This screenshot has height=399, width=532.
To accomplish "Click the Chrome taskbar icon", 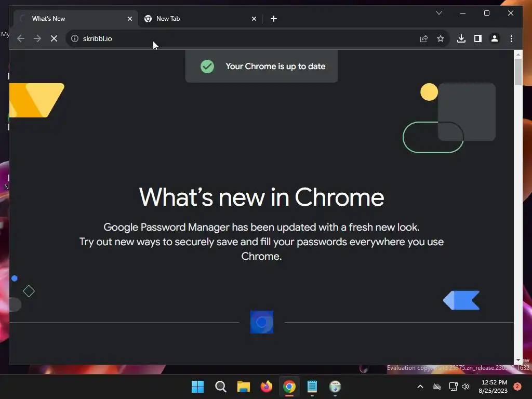I will [289, 387].
